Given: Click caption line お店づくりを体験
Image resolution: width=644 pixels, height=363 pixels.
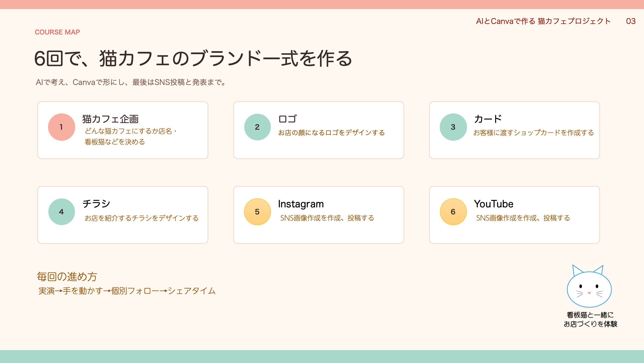Looking at the screenshot, I should tap(590, 324).
